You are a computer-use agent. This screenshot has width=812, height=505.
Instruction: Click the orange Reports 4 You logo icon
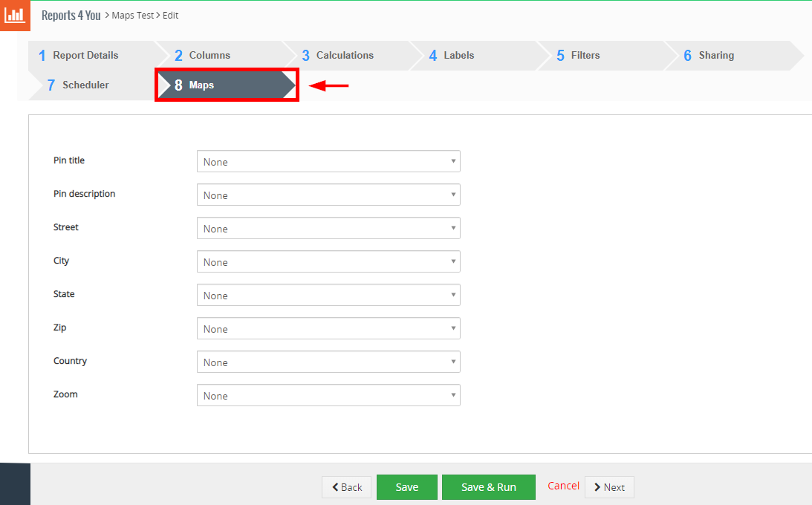(15, 16)
